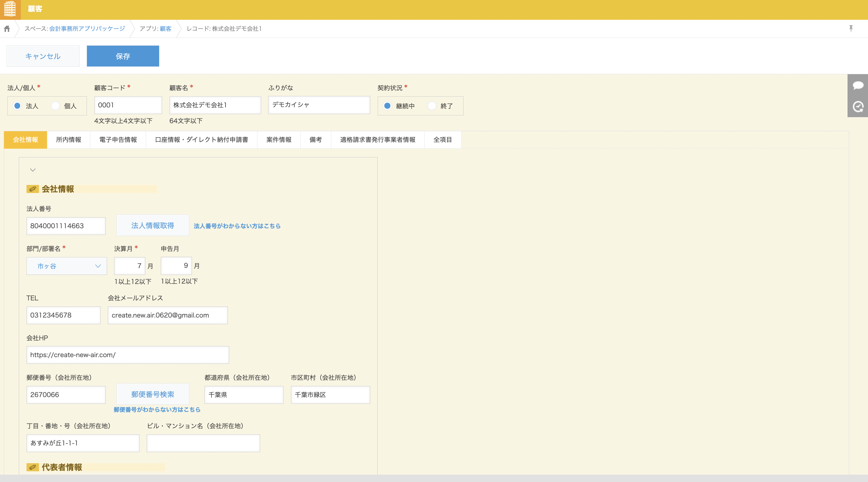868x482 pixels.
Task: Switch to the 会社情報 tab
Action: pos(26,140)
